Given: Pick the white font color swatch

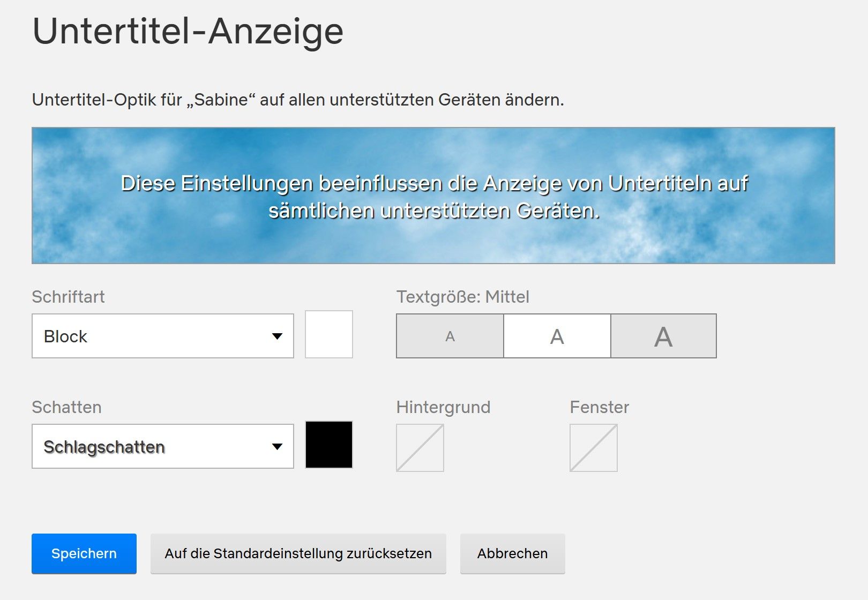Looking at the screenshot, I should pyautogui.click(x=329, y=334).
